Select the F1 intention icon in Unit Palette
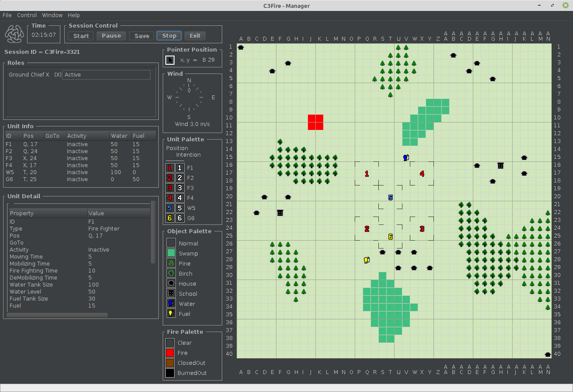 pyautogui.click(x=180, y=168)
